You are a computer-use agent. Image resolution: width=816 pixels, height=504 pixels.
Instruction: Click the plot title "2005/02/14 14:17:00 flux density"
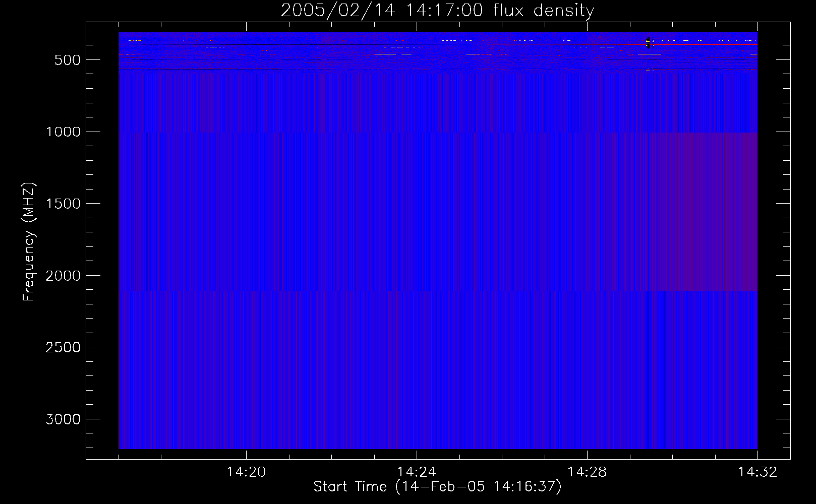tap(437, 11)
